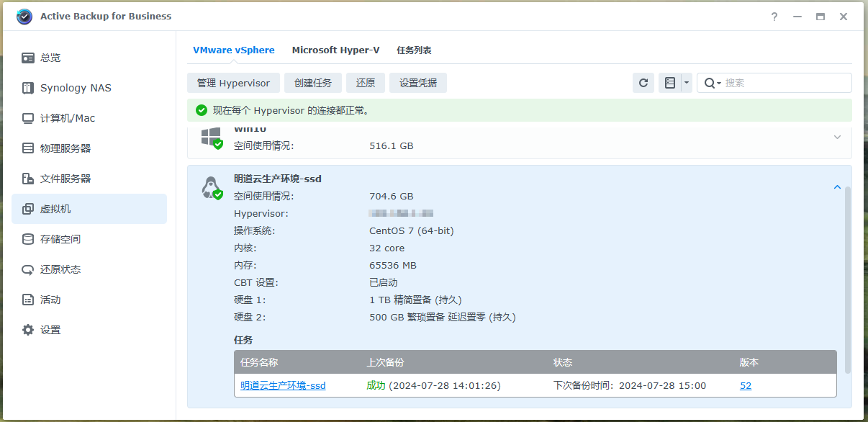Collapse the 明道云生产环境-ssd details panel

point(837,187)
